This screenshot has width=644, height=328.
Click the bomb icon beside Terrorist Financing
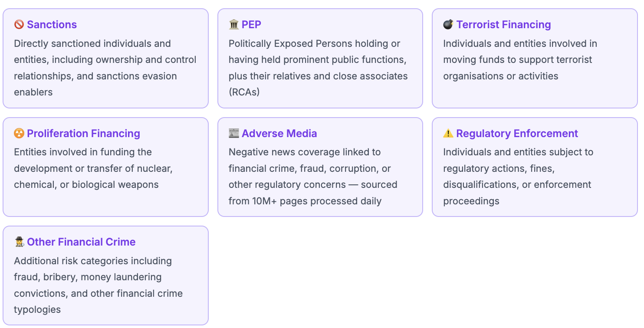tap(448, 25)
